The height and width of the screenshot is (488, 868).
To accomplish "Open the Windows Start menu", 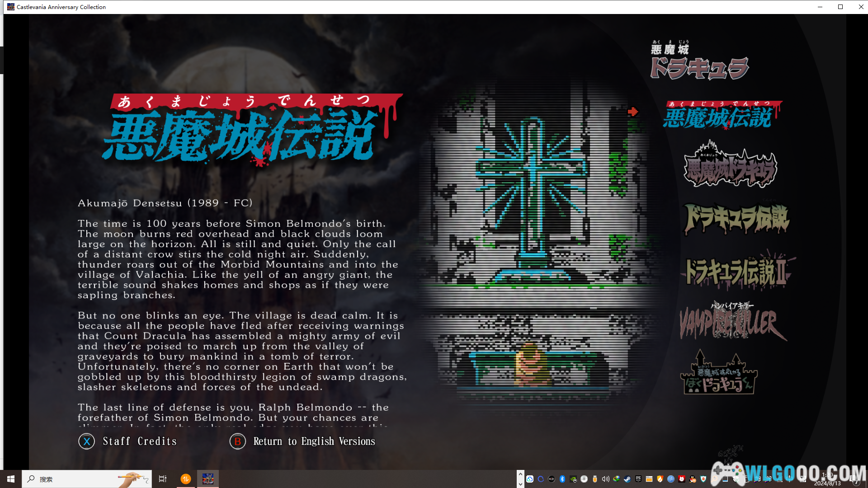I will tap(11, 479).
